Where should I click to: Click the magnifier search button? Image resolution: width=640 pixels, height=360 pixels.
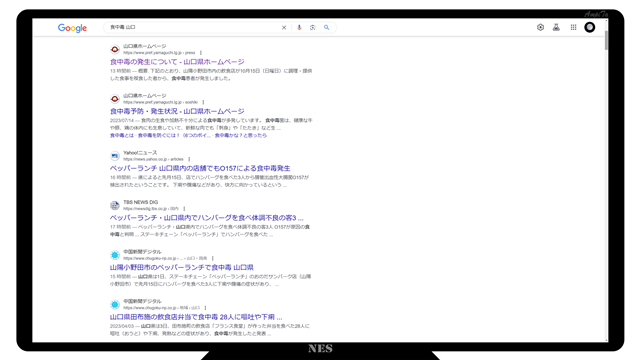327,27
